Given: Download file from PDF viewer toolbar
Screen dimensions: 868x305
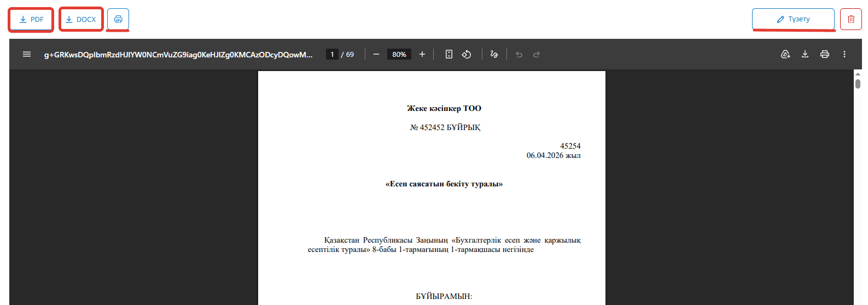Looking at the screenshot, I should pos(805,54).
